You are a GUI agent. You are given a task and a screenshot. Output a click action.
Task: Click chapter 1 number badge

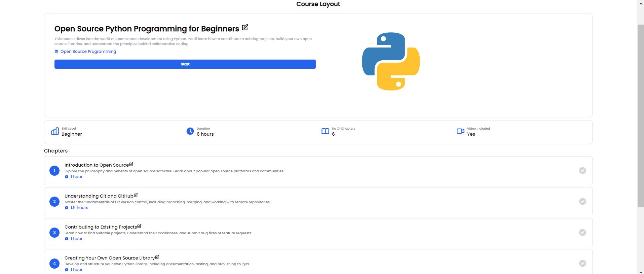(x=54, y=171)
